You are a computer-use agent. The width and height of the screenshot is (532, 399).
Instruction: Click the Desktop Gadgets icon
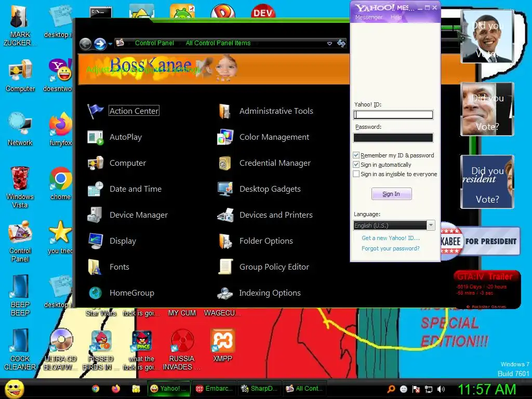pos(225,189)
